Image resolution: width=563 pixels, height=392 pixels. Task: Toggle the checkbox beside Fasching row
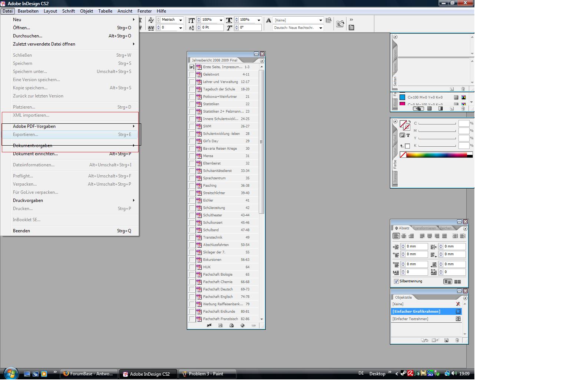click(192, 186)
